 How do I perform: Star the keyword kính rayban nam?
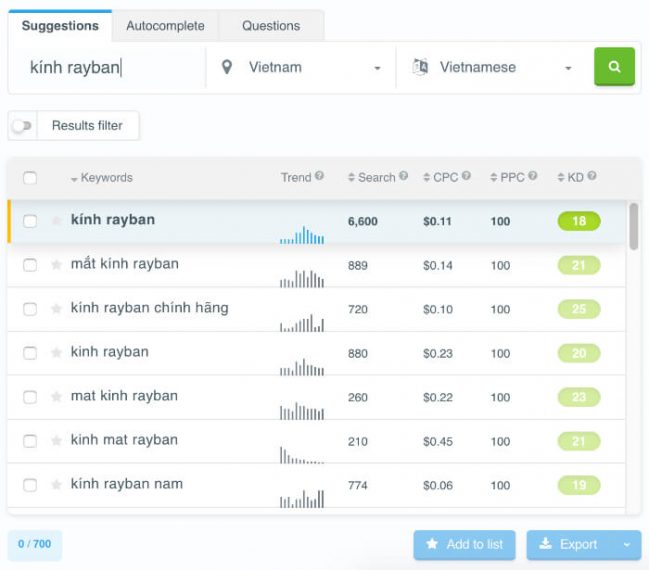coord(56,484)
